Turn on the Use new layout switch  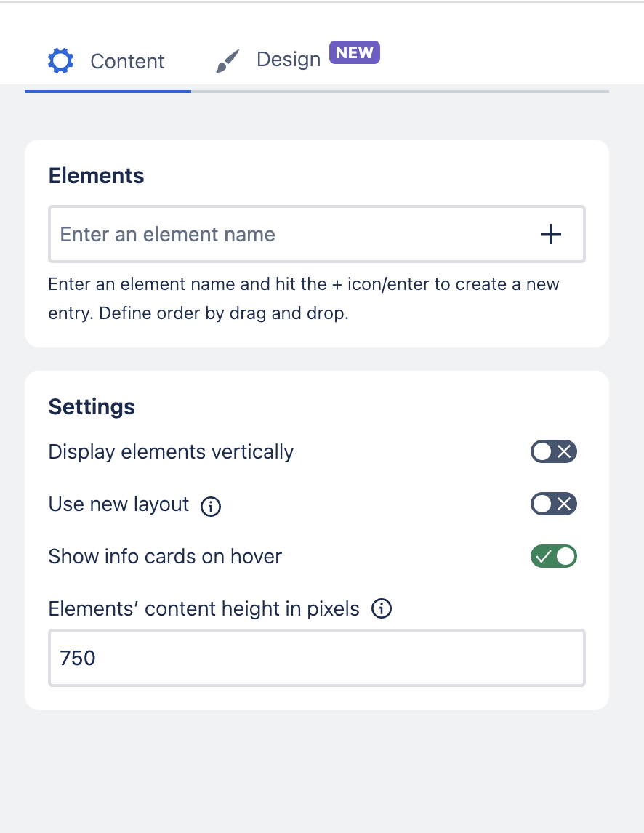coord(553,504)
